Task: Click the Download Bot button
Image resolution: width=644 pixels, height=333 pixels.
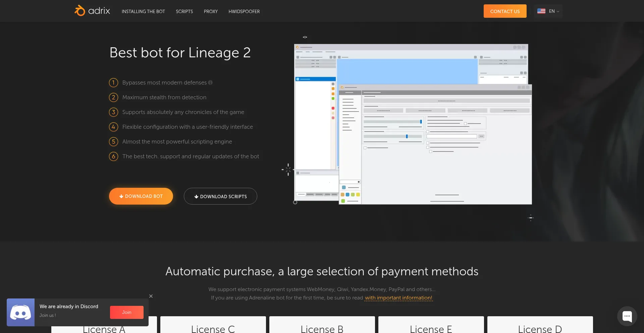Action: click(x=141, y=196)
